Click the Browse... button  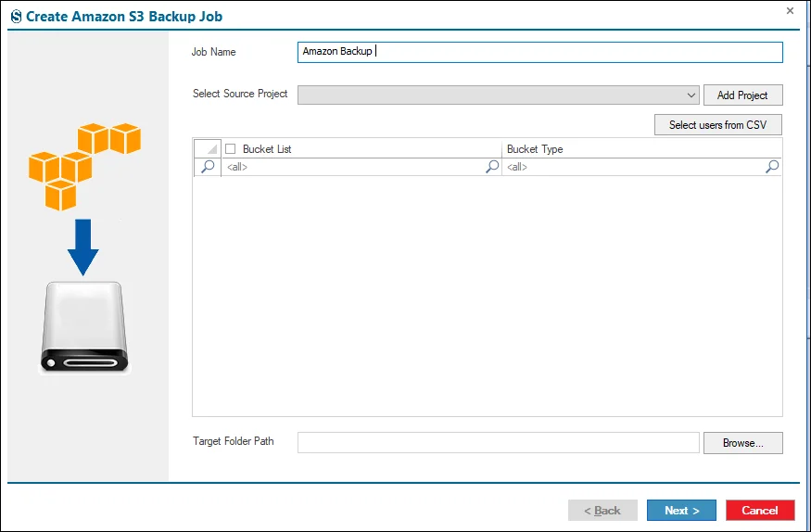pos(742,443)
